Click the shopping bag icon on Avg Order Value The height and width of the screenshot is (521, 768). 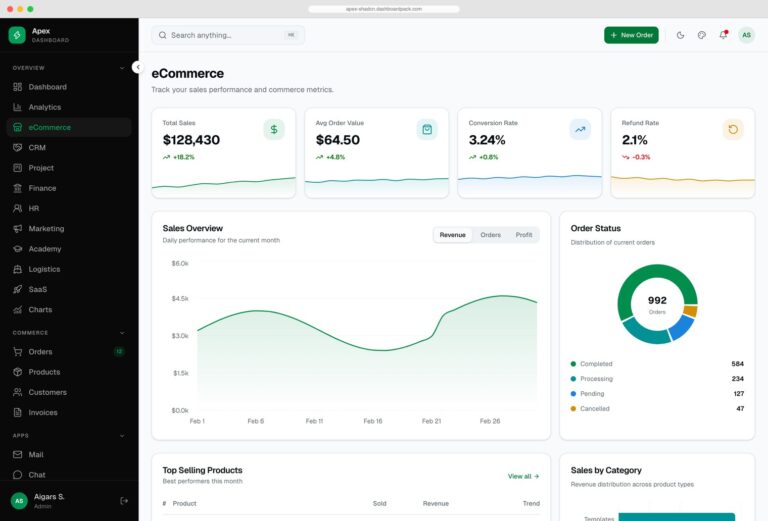click(427, 129)
